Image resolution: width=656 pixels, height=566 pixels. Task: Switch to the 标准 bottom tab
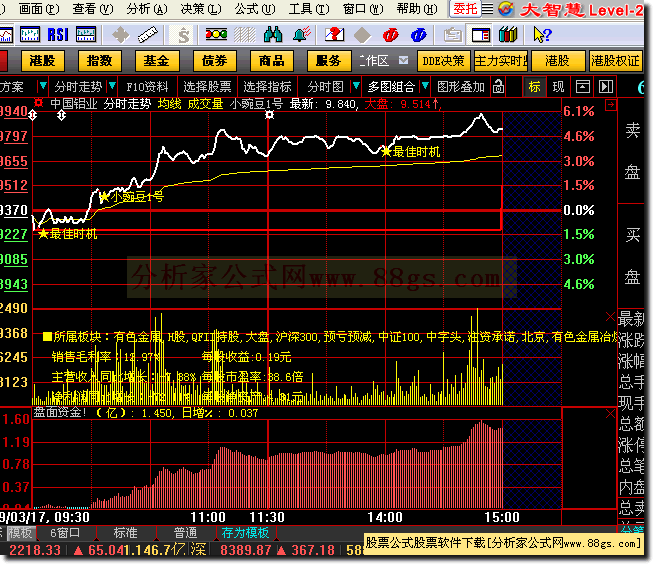coord(126,533)
